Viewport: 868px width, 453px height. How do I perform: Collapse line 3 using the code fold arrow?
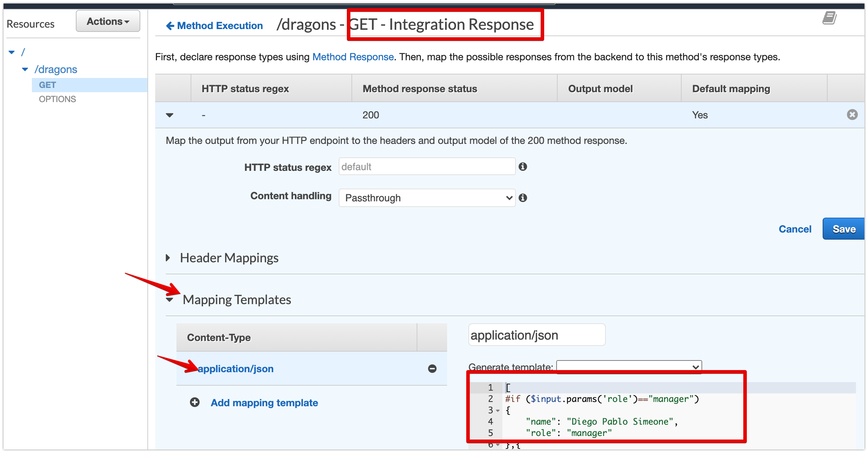498,410
